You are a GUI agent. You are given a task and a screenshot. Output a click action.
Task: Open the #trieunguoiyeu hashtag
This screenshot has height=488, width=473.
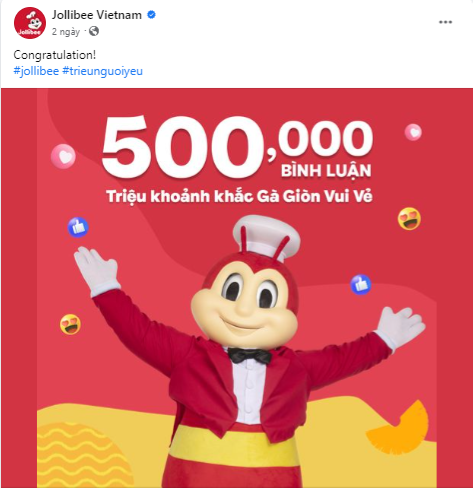point(103,71)
